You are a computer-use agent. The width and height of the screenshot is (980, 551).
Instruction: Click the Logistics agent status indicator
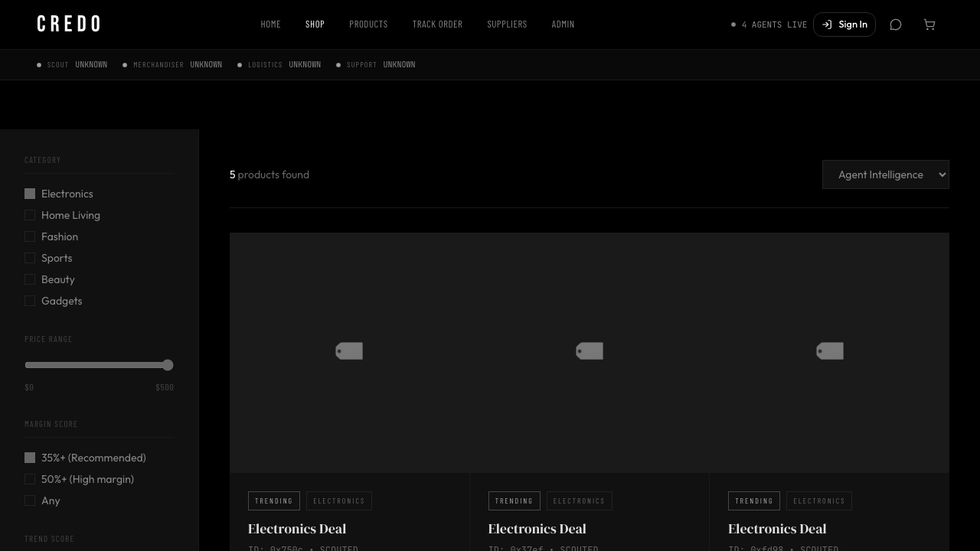(x=279, y=65)
